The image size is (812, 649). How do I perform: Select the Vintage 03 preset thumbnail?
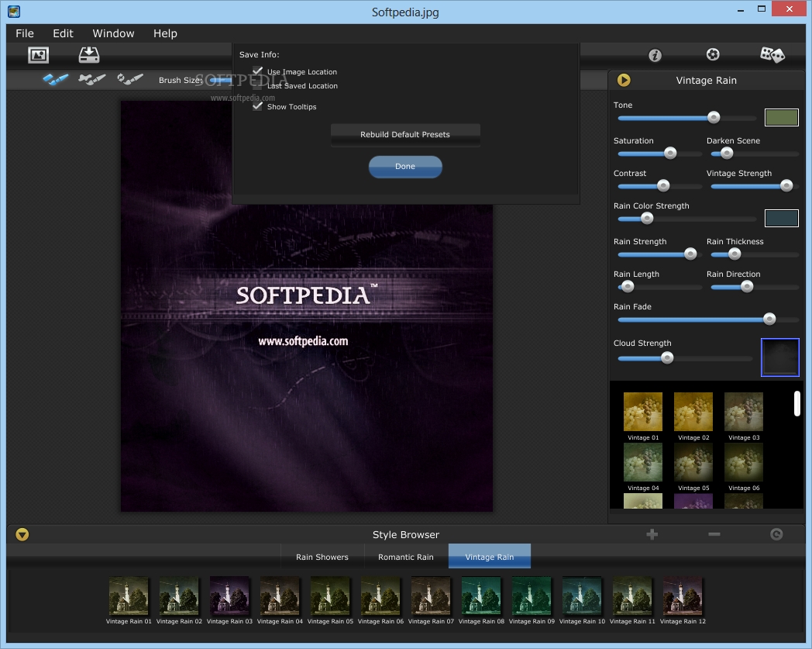(x=744, y=412)
